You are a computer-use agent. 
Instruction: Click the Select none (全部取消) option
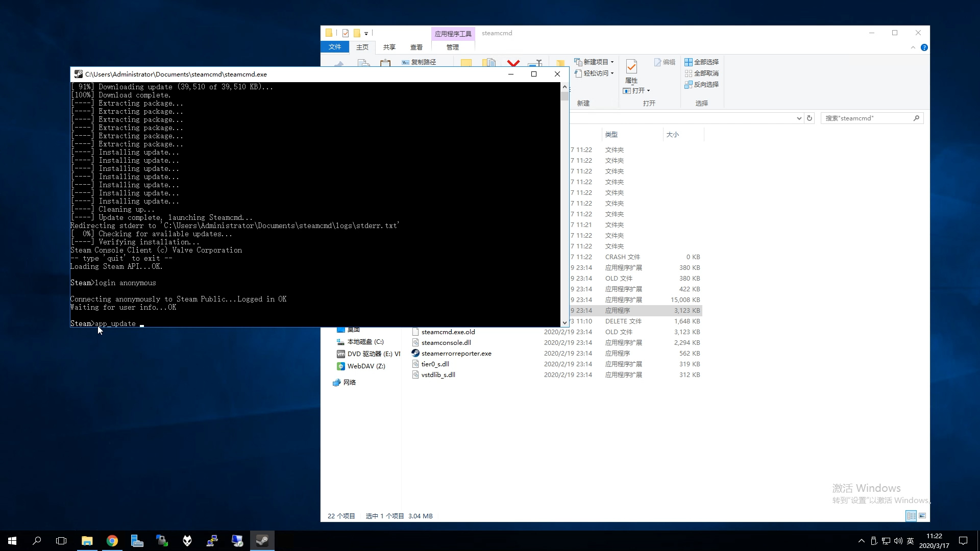pyautogui.click(x=701, y=73)
